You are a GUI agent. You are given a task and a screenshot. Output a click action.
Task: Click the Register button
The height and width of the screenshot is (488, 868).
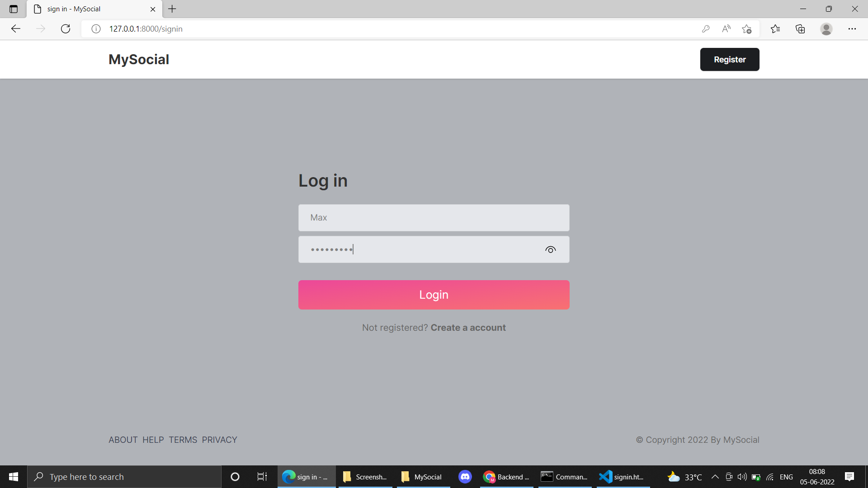click(x=729, y=59)
